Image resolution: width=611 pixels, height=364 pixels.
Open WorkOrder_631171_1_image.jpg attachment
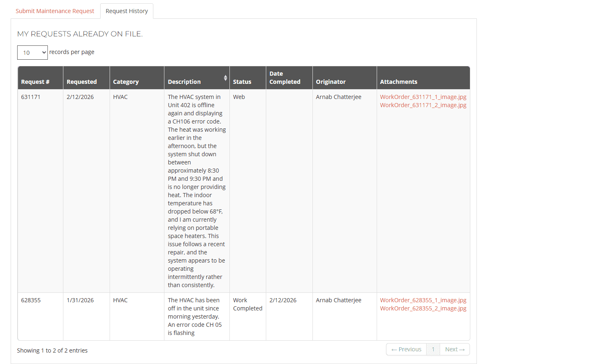[x=423, y=97]
